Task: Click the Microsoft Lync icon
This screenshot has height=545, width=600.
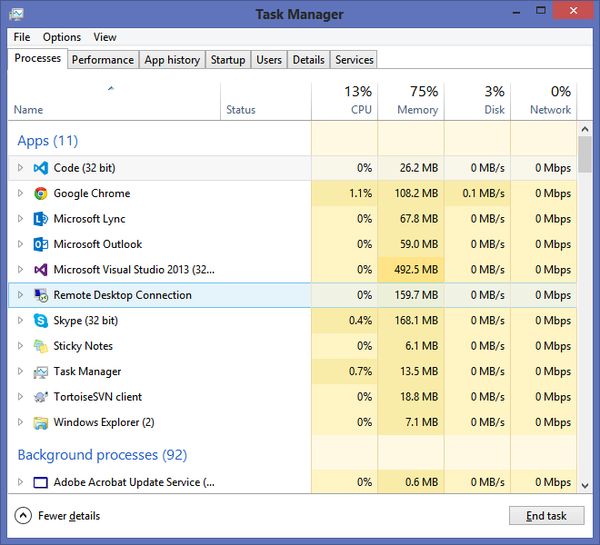Action: coord(41,219)
